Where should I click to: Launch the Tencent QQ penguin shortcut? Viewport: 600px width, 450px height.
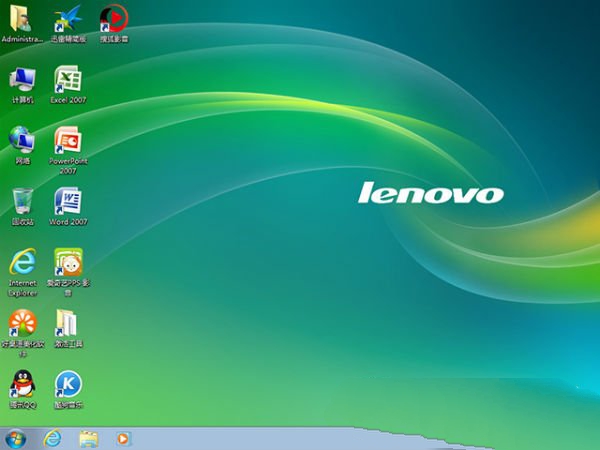tap(22, 384)
